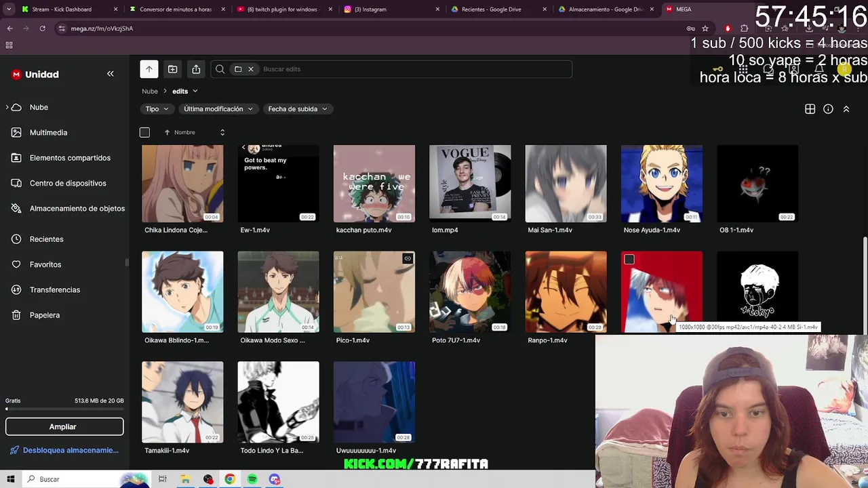Open the Chika Lindona video thumbnail
The image size is (868, 488).
(182, 184)
